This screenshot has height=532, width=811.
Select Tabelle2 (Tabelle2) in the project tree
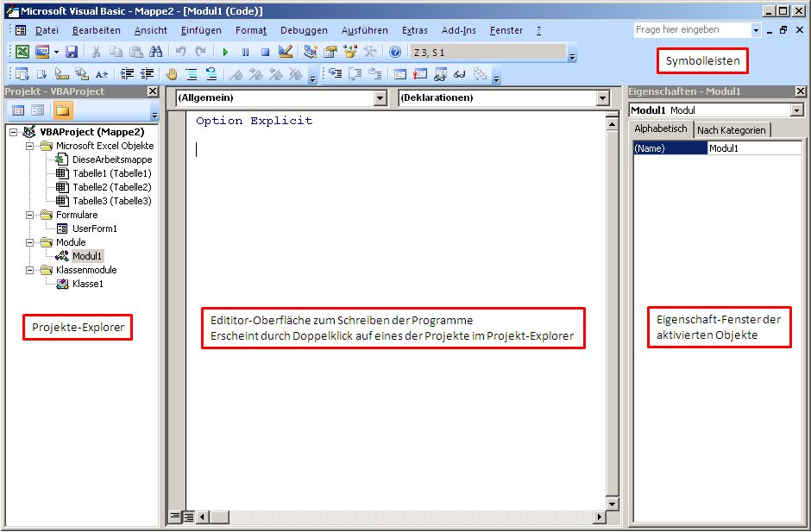tap(111, 187)
